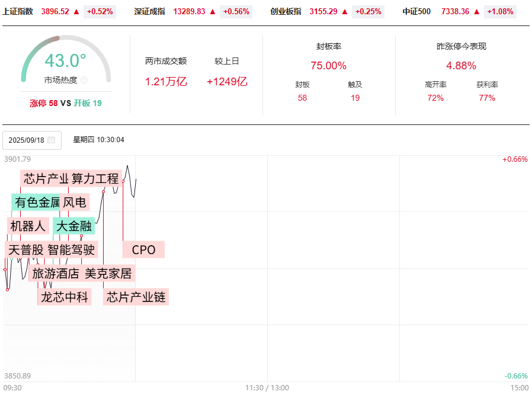Viewport: 532px width, 401px height.
Task: Click the up arrow next to 中证500
Action: coord(476,11)
